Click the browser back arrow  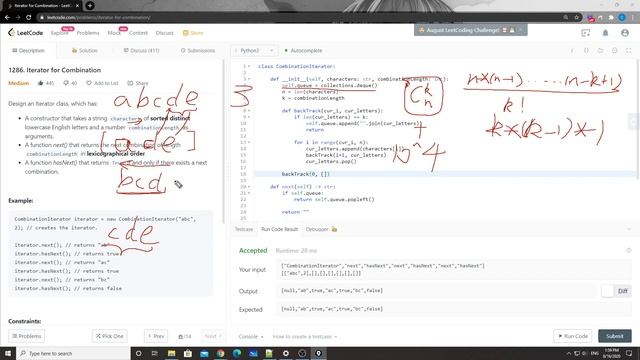coord(7,18)
